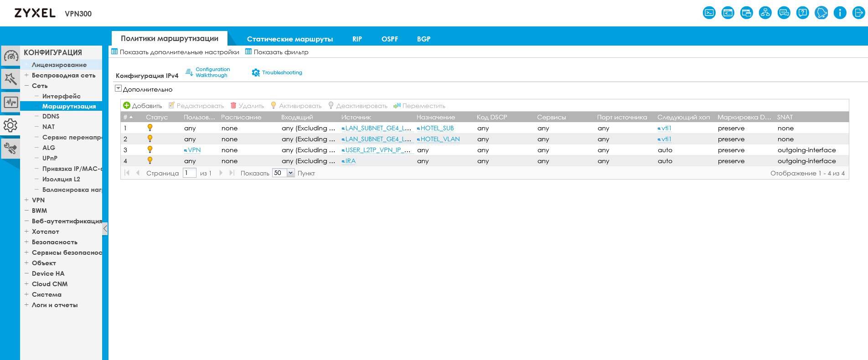
Task: Click the logout icon in header
Action: pyautogui.click(x=859, y=13)
